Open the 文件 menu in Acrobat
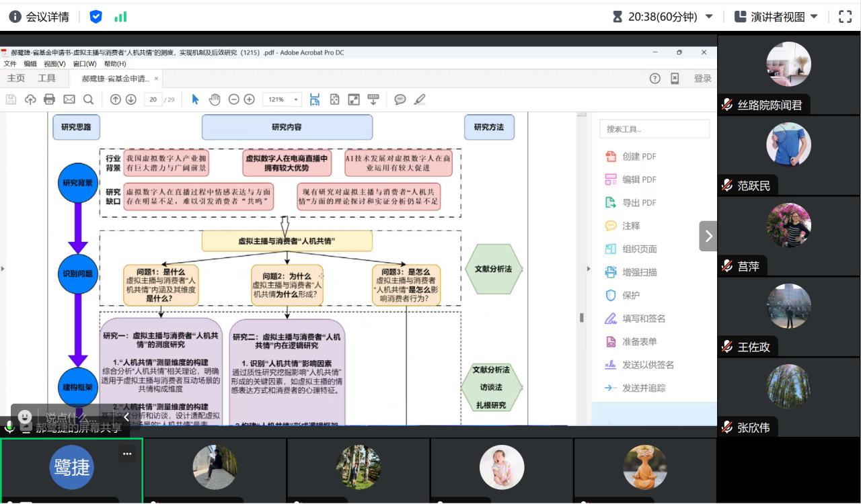The width and height of the screenshot is (861, 504). [10, 64]
